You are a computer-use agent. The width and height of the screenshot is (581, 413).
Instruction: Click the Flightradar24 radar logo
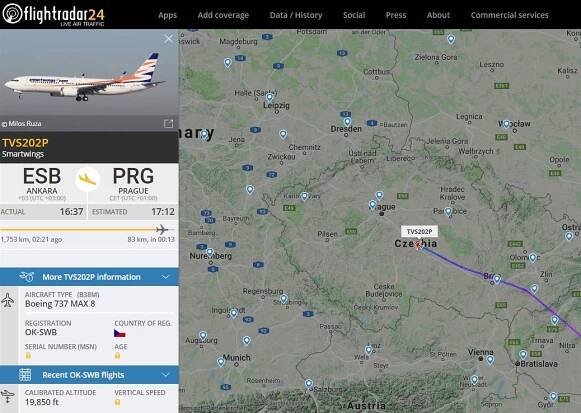coord(12,13)
